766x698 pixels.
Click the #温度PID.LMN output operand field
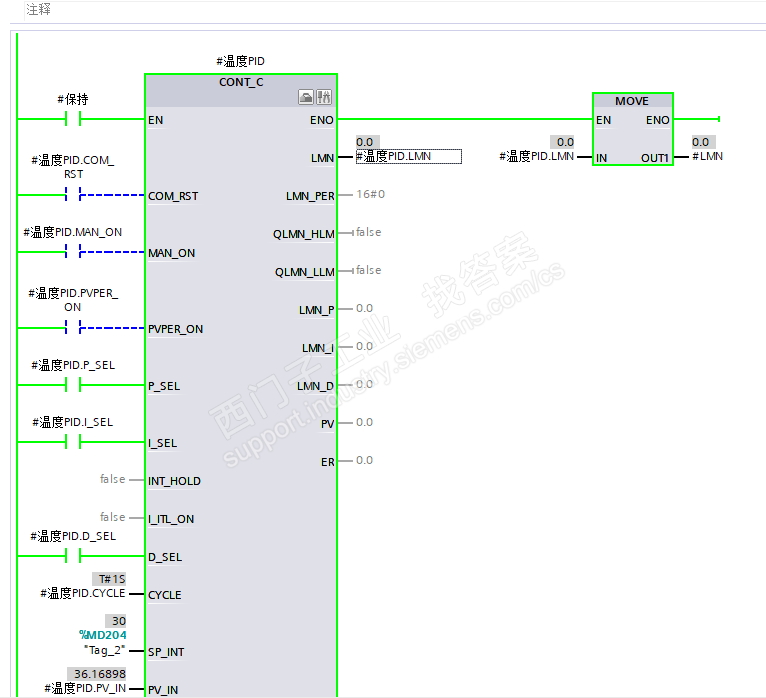(x=408, y=156)
